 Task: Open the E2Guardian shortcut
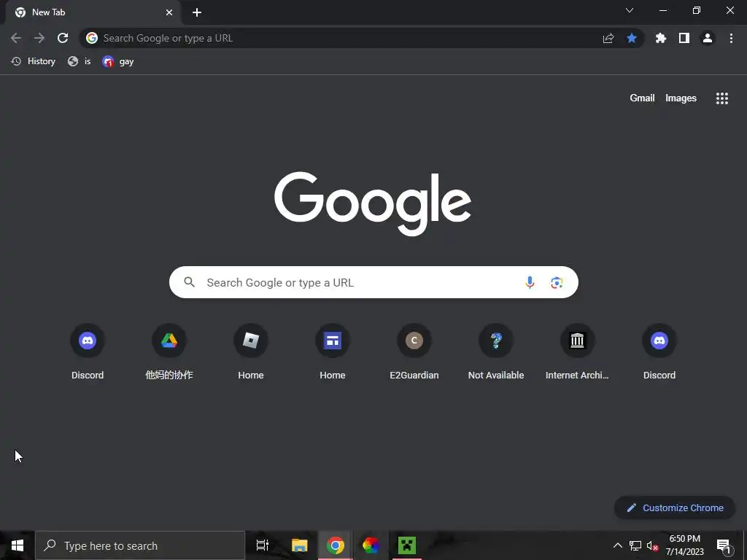pos(414,352)
